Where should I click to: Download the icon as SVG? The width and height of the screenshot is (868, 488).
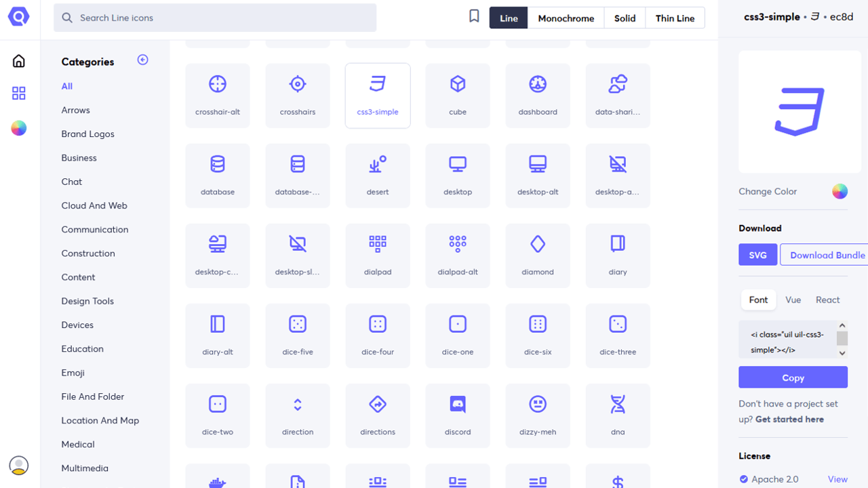pos(757,255)
